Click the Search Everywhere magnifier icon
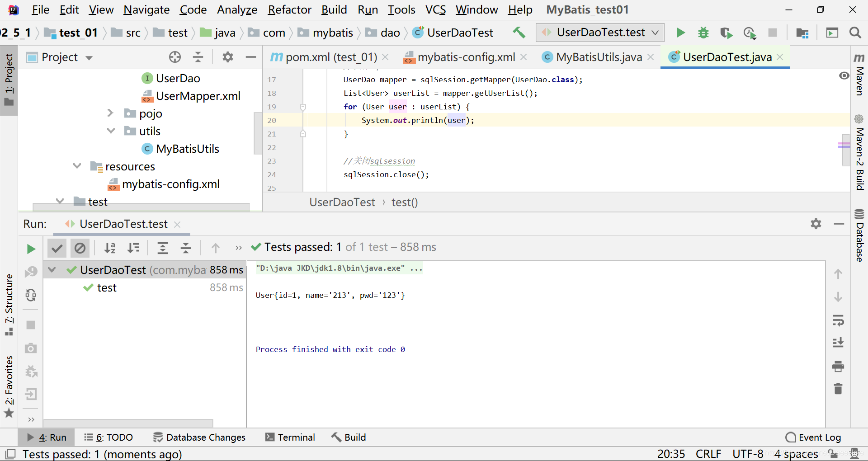868x461 pixels. (855, 33)
